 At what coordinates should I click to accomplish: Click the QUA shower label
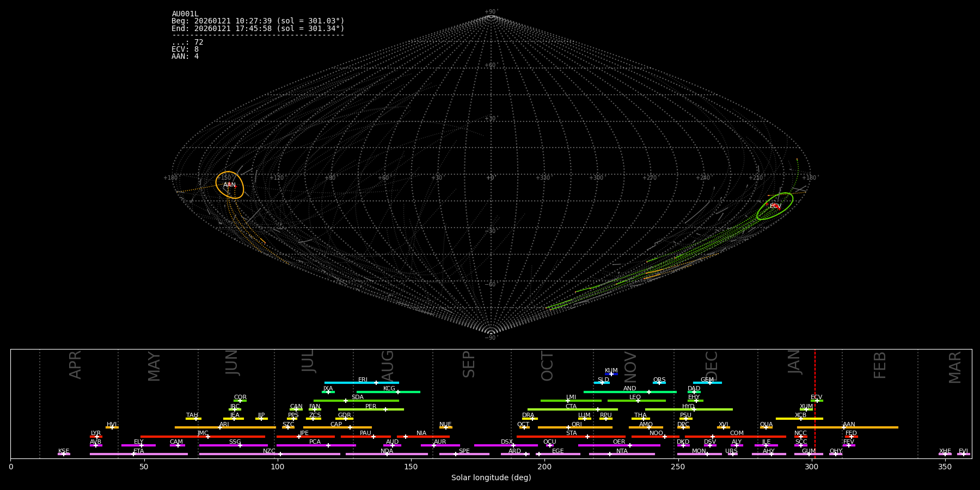point(767,425)
